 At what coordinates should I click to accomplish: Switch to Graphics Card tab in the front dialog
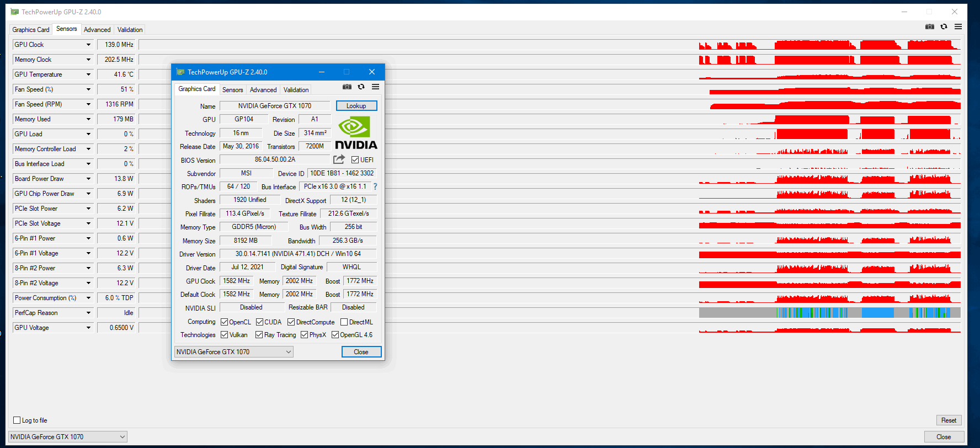pyautogui.click(x=197, y=89)
